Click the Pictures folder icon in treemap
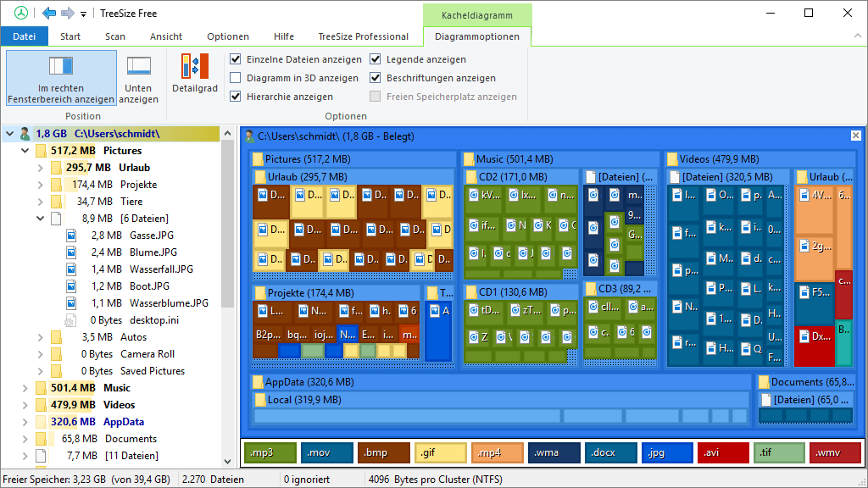 (258, 159)
